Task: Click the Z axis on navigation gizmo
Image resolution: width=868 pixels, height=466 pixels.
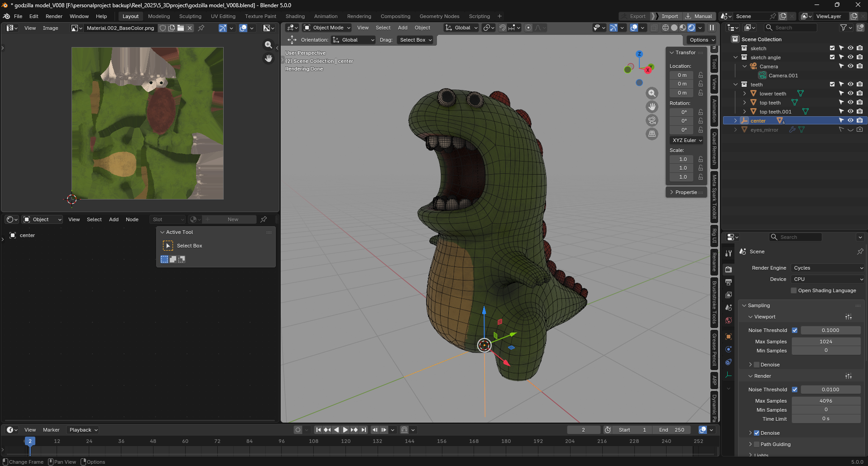Action: (x=639, y=54)
